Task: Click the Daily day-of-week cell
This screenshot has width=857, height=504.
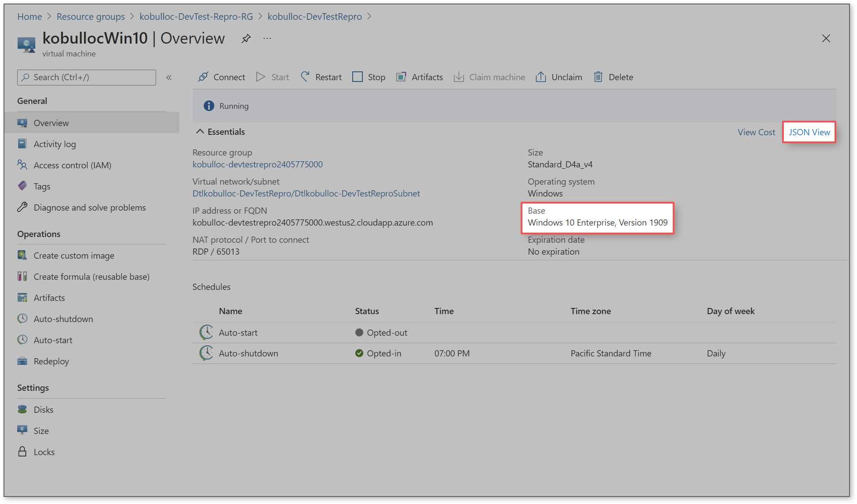Action: 716,353
